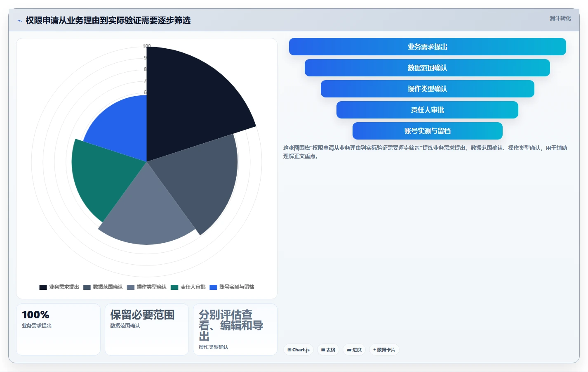Toggle the 操作类型确认 legend swatch
This screenshot has height=372, width=588.
(x=130, y=287)
